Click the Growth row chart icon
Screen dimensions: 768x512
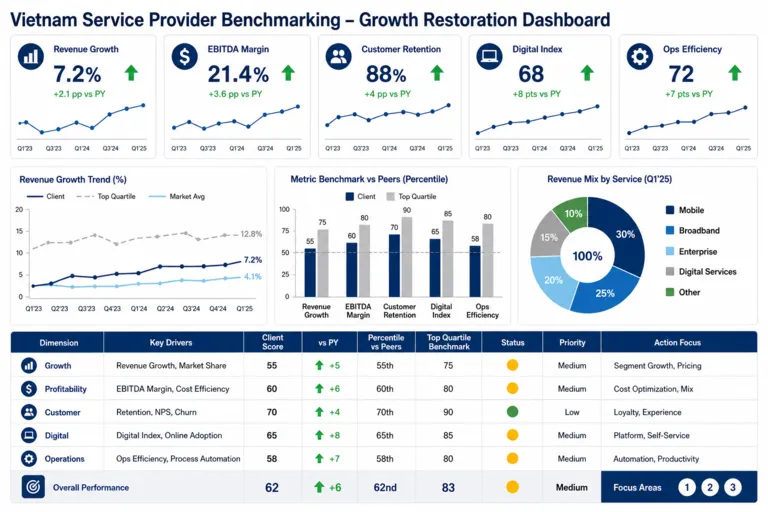tap(29, 366)
